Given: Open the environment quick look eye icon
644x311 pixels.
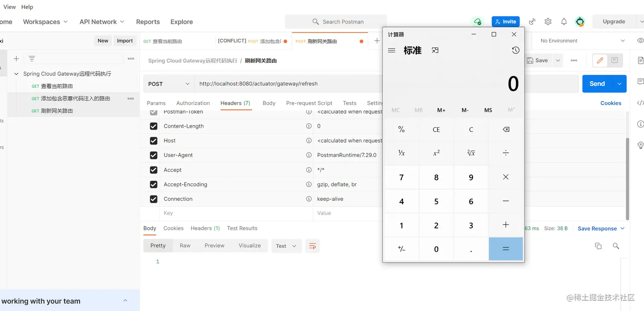Looking at the screenshot, I should click(x=640, y=40).
